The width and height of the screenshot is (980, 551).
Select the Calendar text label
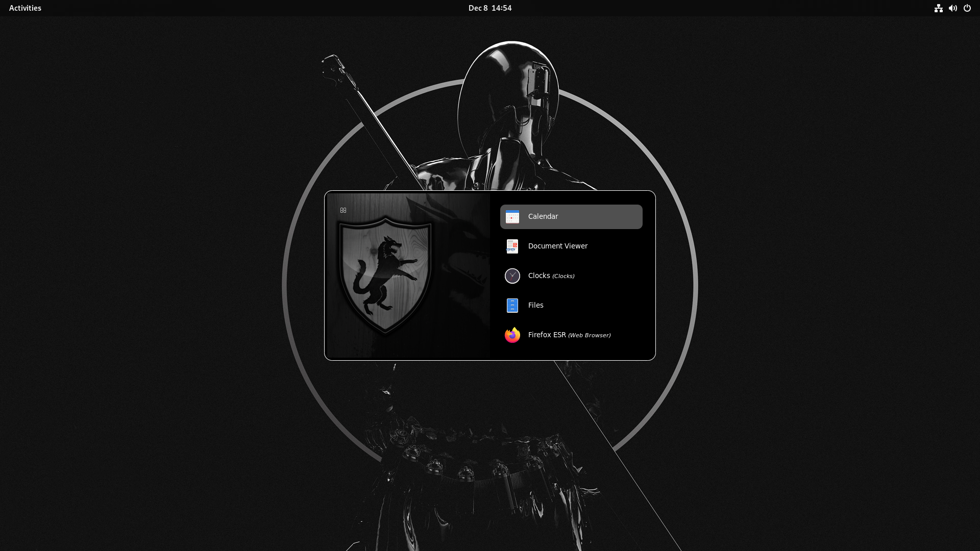543,217
